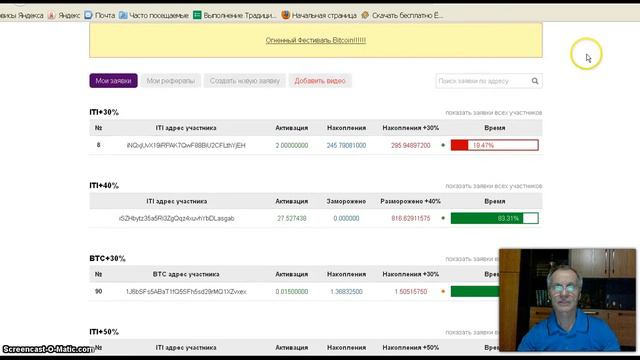
Task: Select Создать новую заявку tab
Action: point(245,81)
